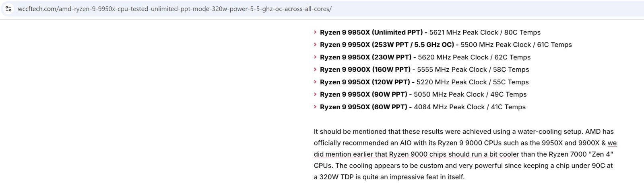Click red chevron beside 253W PPT entry
644x186 pixels.
tap(315, 45)
